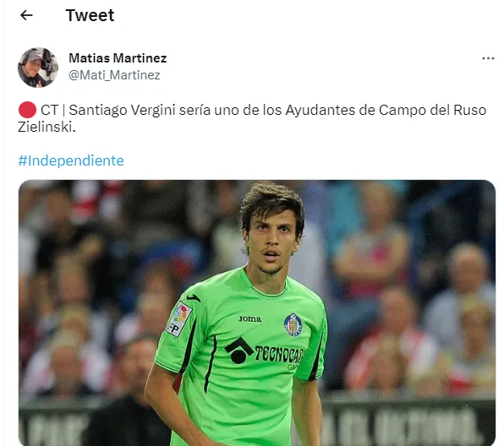Click the red circle emoji in tweet
This screenshot has height=446, width=504.
tap(27, 110)
